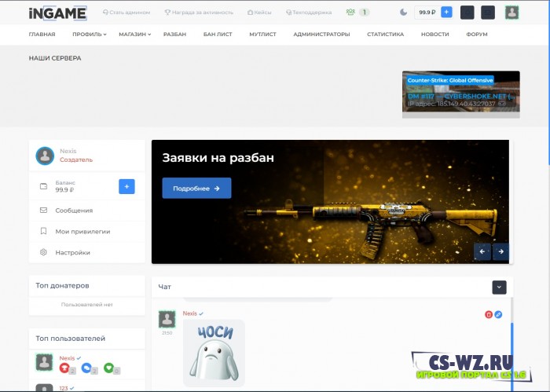Expand the 'МАГАЗИН' dropdown menu

click(134, 35)
